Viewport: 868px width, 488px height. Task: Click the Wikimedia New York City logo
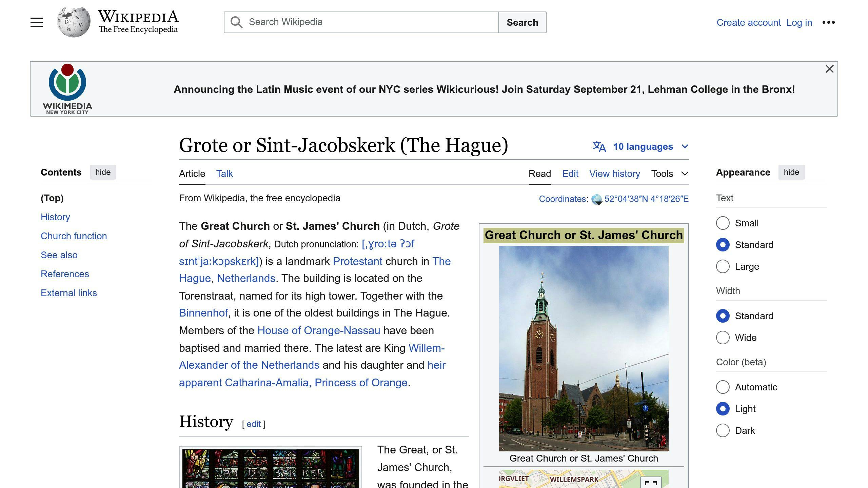[67, 89]
